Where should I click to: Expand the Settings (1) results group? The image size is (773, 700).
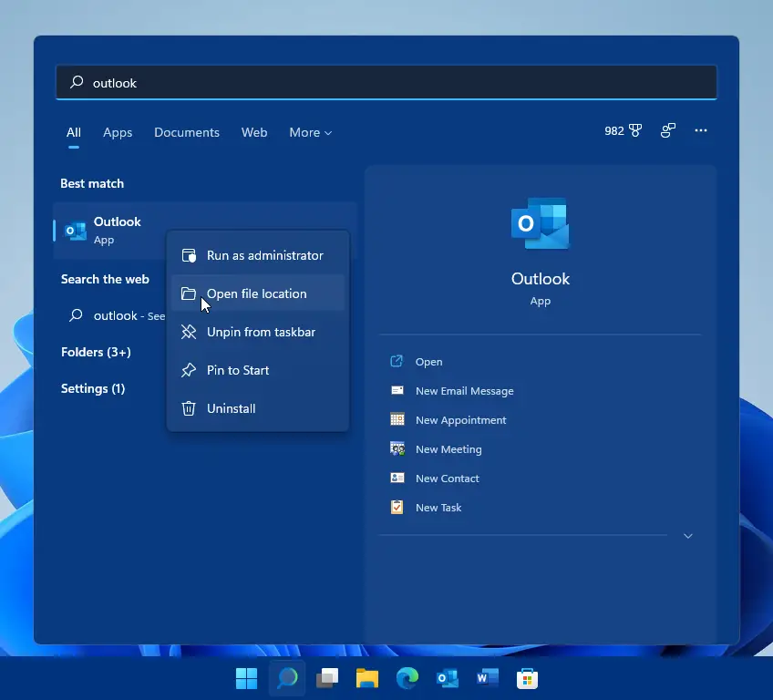pyautogui.click(x=93, y=388)
